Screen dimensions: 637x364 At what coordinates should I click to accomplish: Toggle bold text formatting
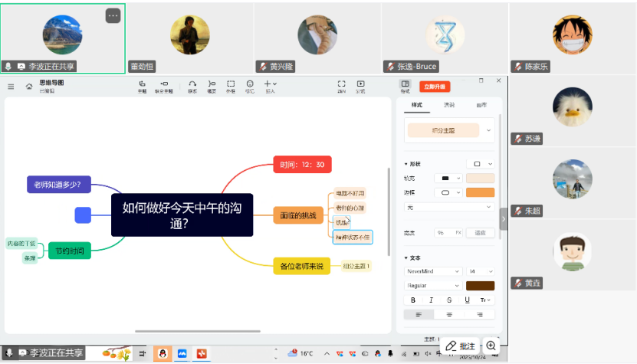(x=413, y=300)
